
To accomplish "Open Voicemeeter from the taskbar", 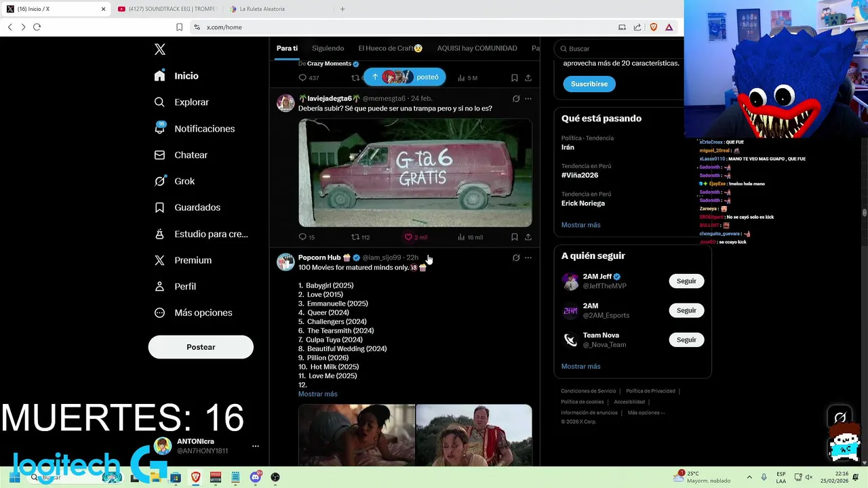I will (216, 477).
